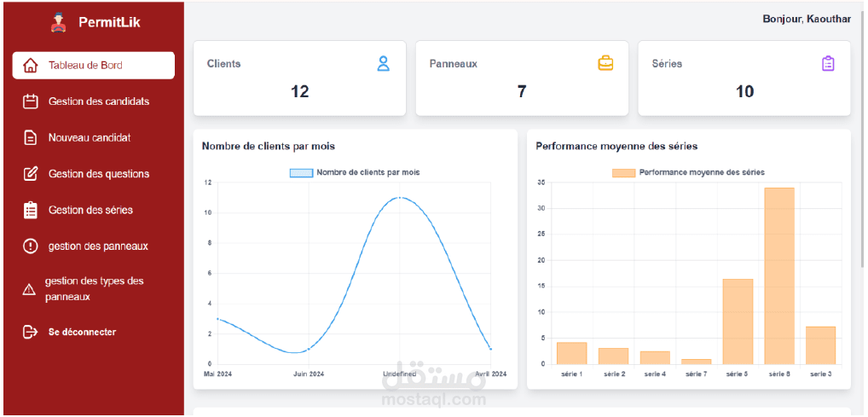The image size is (868, 417).
Task: Click the 'Mai 2024' axis label
Action: [218, 374]
